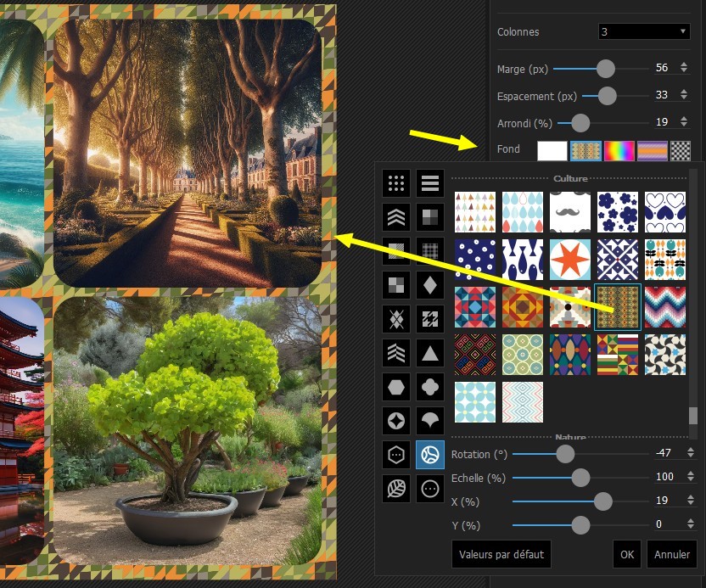Choose the rainbow gradient Fond swatch

click(x=619, y=151)
